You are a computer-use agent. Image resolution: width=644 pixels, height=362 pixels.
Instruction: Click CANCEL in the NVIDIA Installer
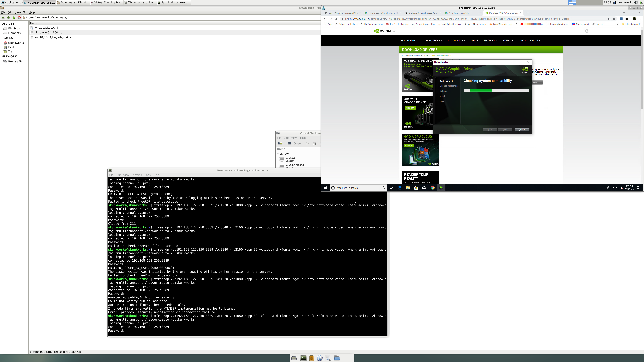point(522,130)
